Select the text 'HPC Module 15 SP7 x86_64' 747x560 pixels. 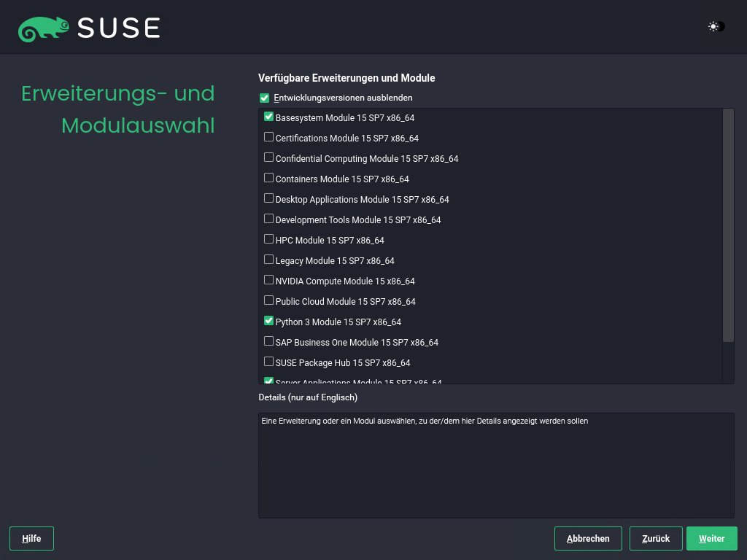click(x=330, y=241)
